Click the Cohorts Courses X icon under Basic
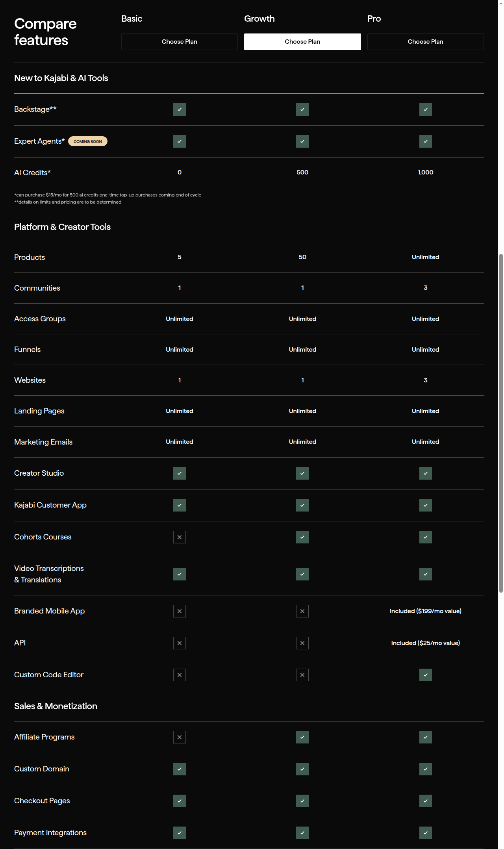This screenshot has height=849, width=504. point(180,537)
